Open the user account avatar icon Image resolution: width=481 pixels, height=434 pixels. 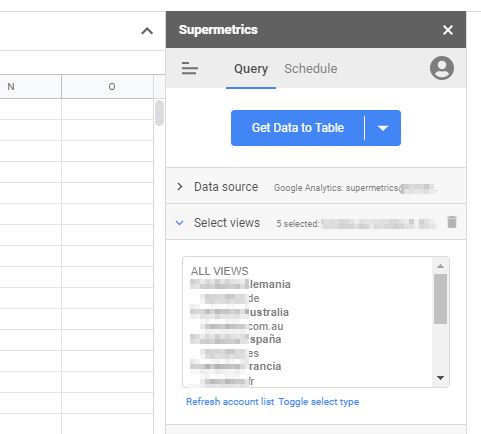pos(442,68)
